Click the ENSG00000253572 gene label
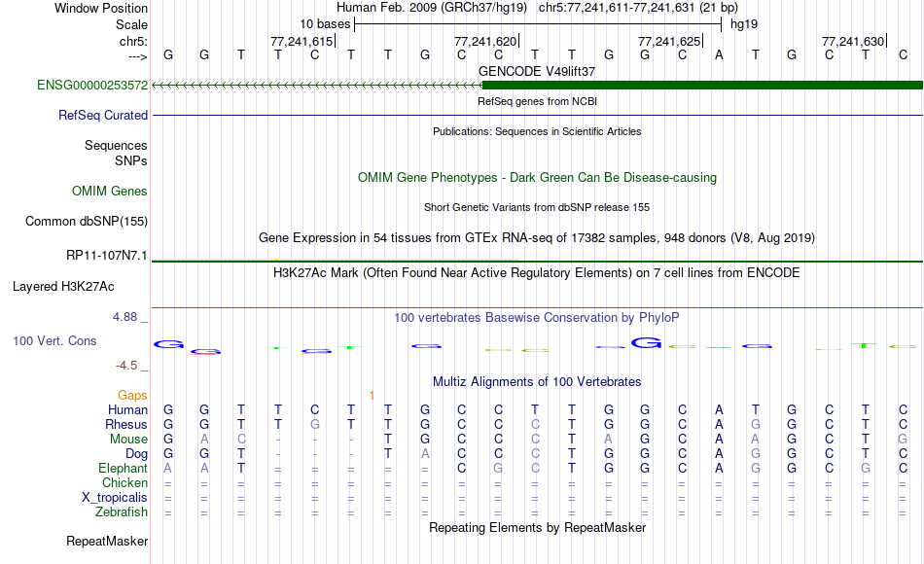The height and width of the screenshot is (564, 924). [92, 85]
